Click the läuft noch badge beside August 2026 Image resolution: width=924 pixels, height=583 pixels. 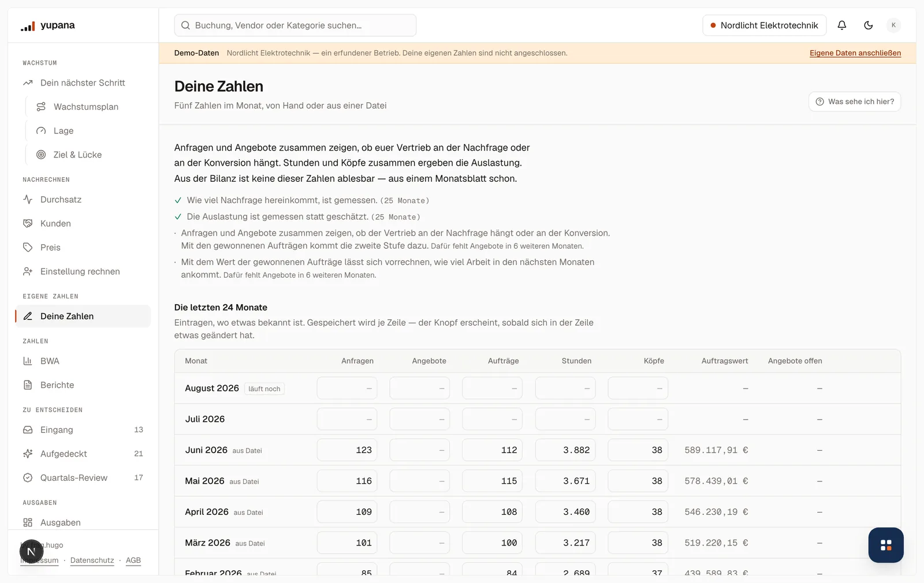[264, 389]
